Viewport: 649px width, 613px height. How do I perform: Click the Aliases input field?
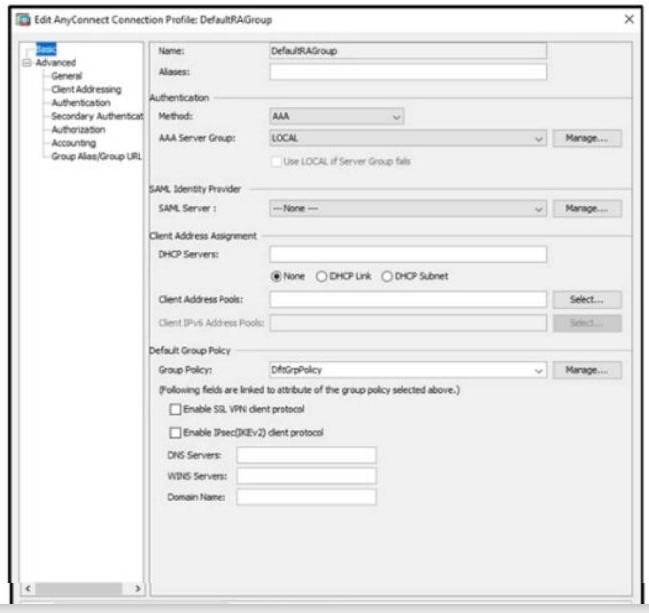tap(408, 72)
